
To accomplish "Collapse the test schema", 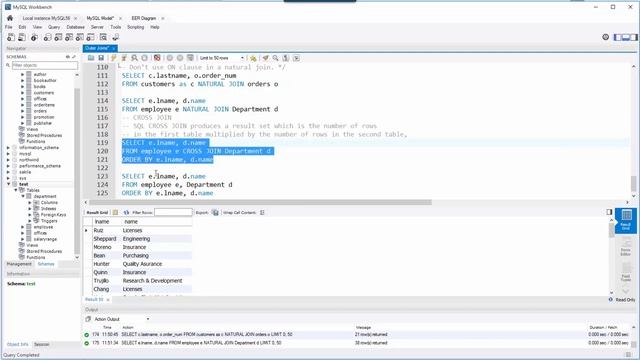I will coord(8,184).
